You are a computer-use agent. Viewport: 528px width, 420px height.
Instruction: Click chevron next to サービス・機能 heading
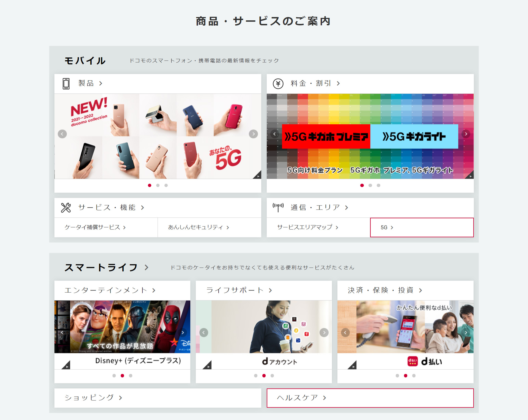(142, 208)
